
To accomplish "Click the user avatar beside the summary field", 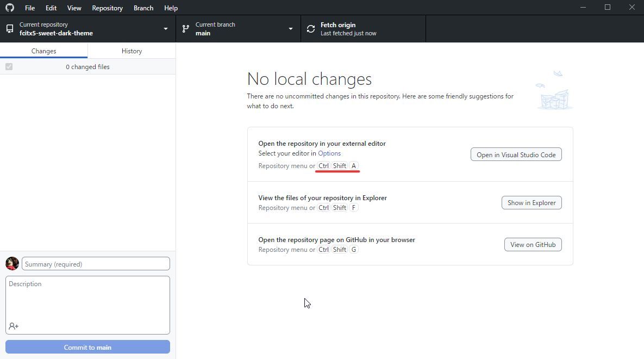I will coord(11,263).
